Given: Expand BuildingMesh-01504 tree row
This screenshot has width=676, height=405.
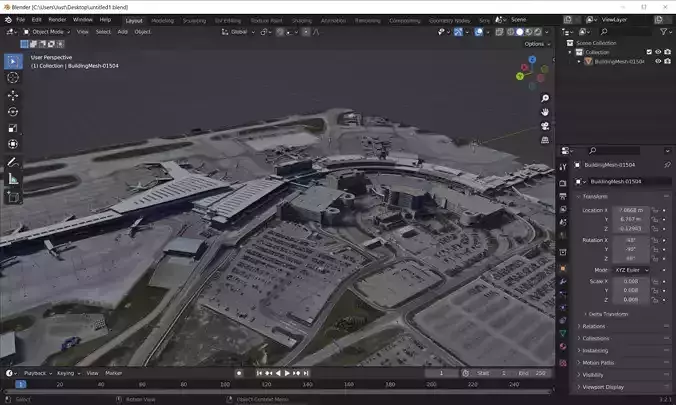Looking at the screenshot, I should tap(579, 62).
